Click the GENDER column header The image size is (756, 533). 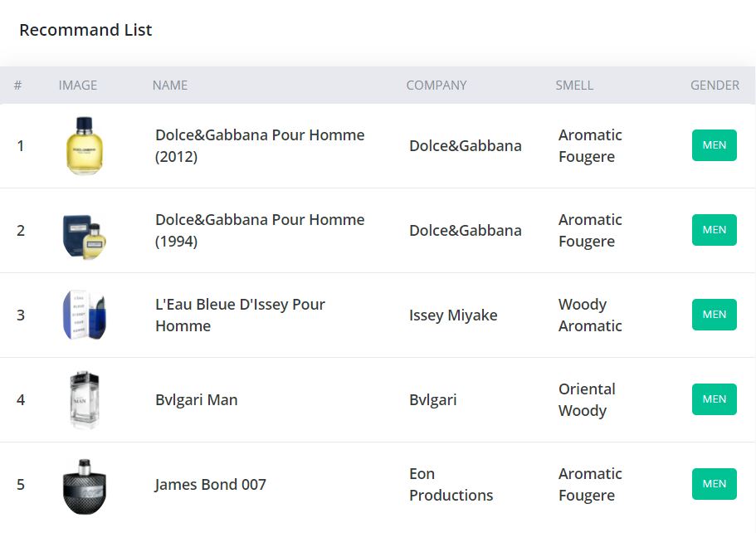[715, 85]
